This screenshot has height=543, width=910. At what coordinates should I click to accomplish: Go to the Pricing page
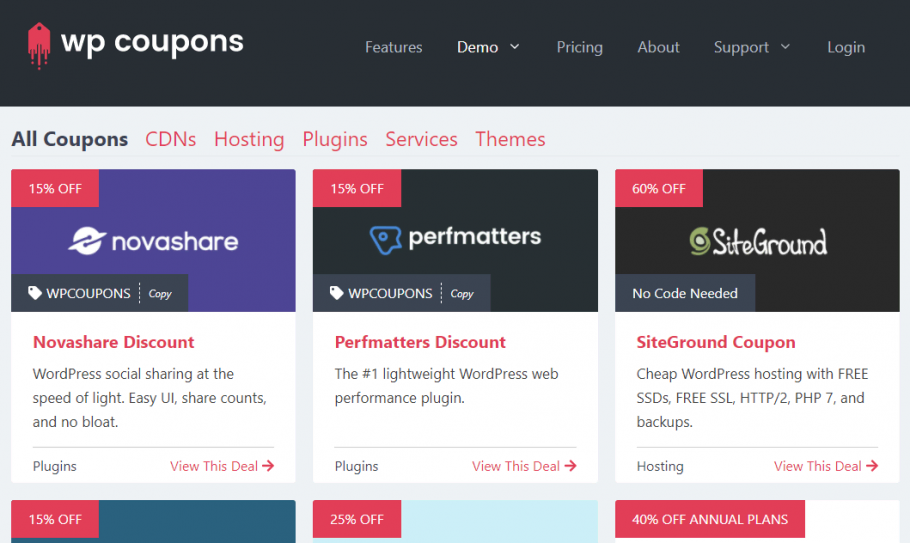(579, 47)
